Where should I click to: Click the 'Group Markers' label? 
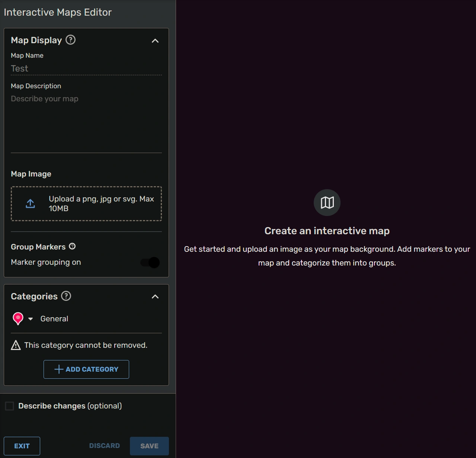tap(38, 247)
